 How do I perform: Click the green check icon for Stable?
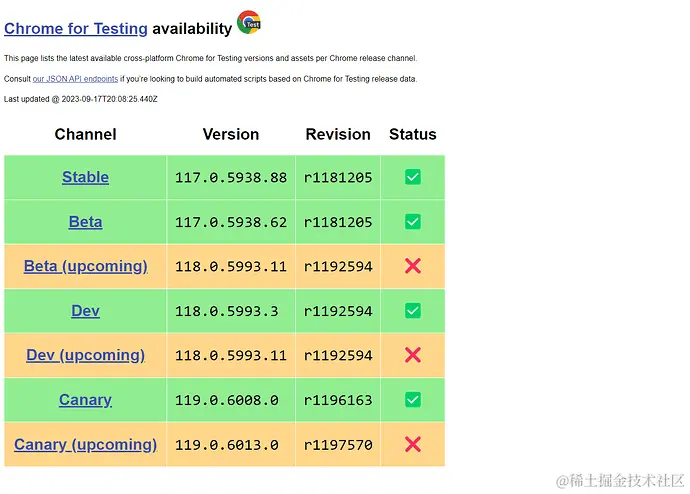pos(413,177)
